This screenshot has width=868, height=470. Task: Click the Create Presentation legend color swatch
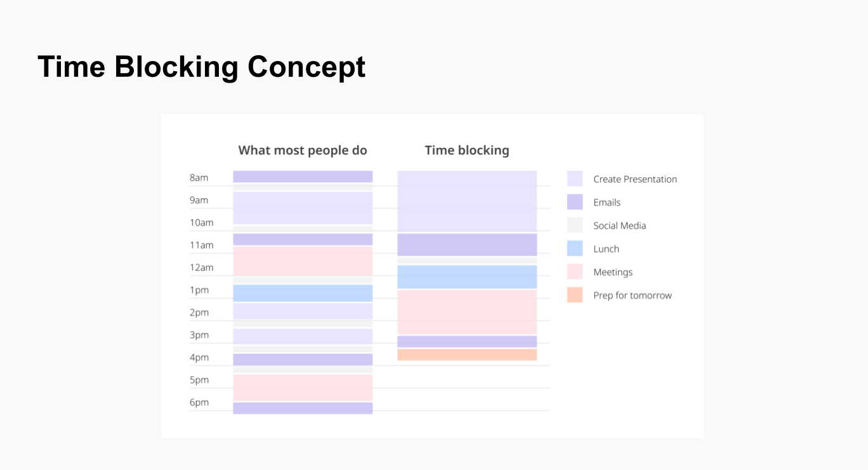(575, 178)
